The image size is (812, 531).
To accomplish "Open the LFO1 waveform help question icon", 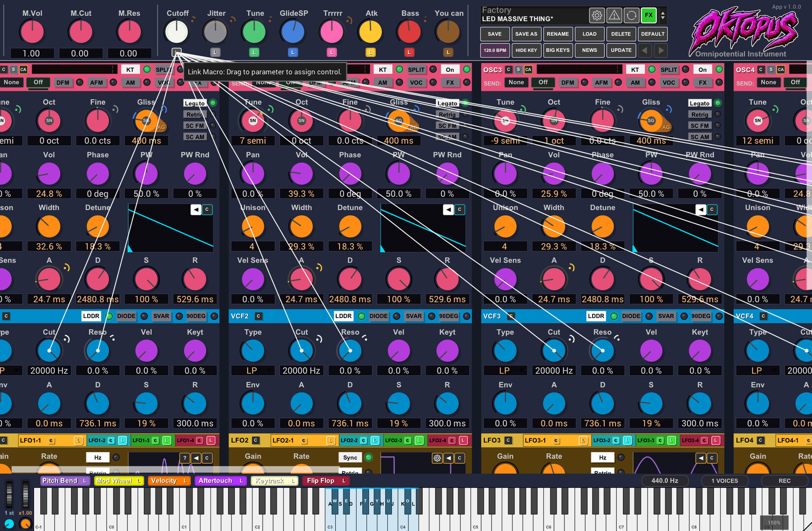I will click(185, 458).
